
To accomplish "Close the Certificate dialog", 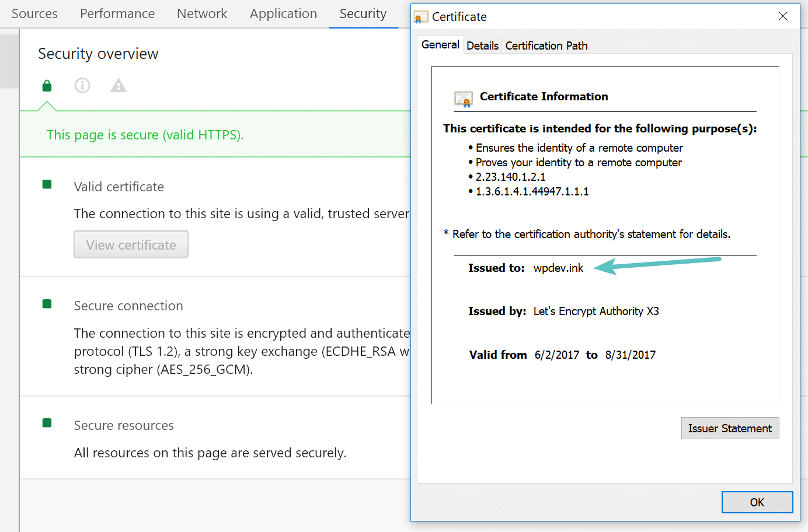I will click(783, 16).
